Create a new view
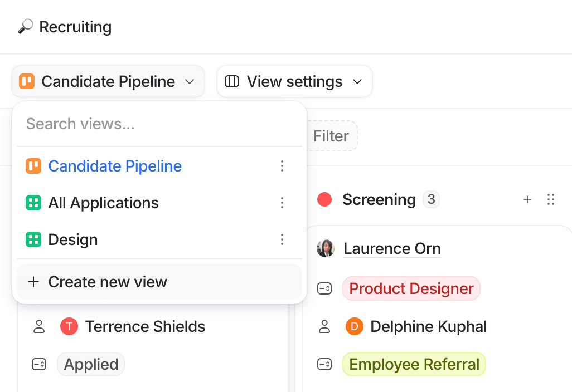The width and height of the screenshot is (572, 392). click(x=108, y=282)
